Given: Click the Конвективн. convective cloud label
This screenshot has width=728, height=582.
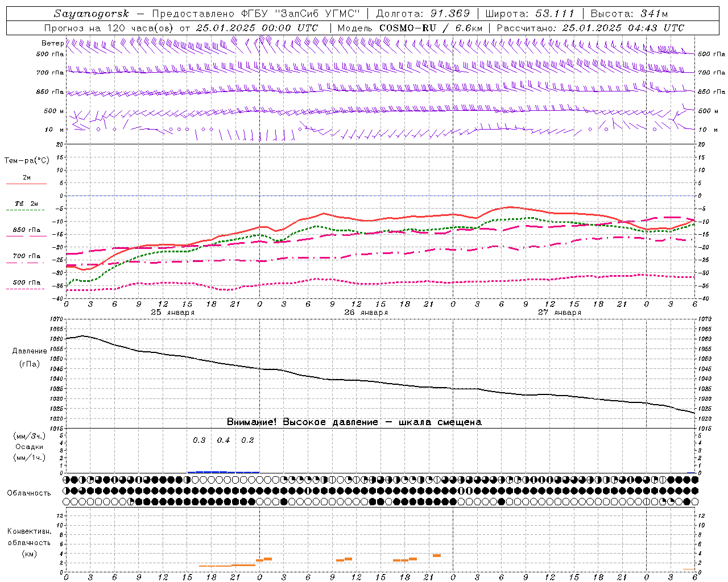Looking at the screenshot, I should [x=29, y=531].
